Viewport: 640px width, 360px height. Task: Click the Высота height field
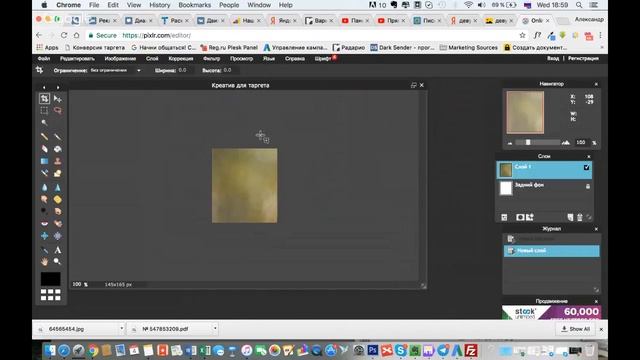tap(231, 70)
